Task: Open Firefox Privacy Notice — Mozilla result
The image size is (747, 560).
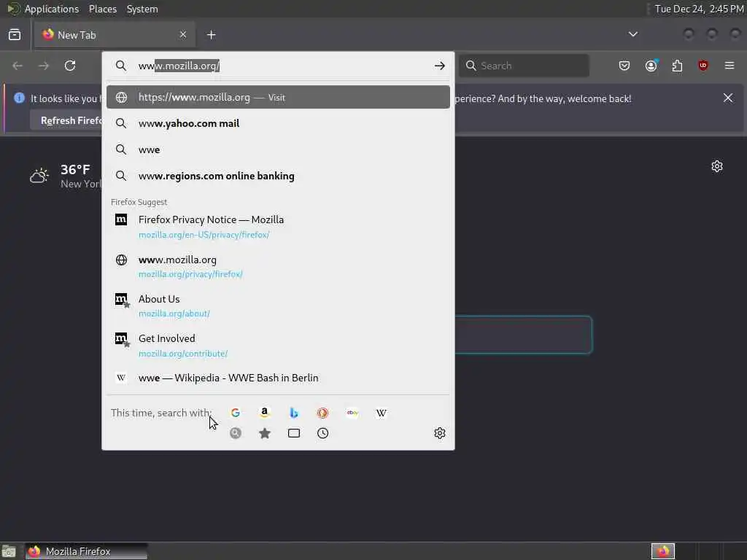Action: coord(278,227)
